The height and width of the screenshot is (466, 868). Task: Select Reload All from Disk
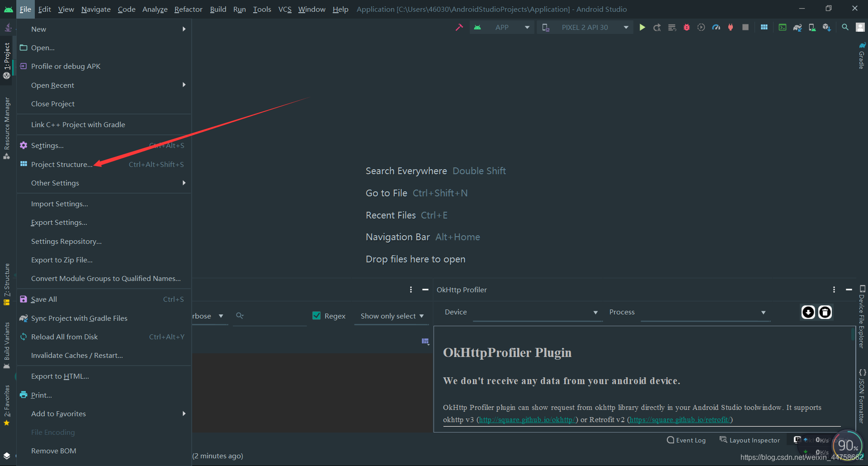tap(104, 337)
